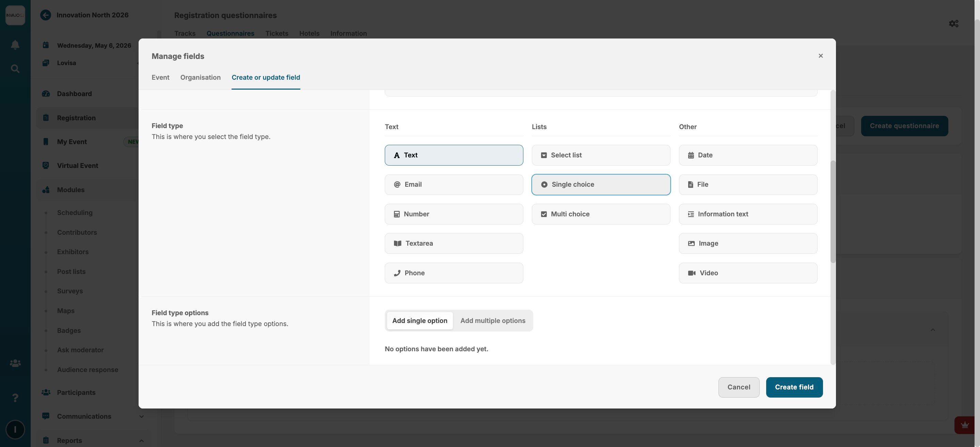Pick the Select list field type
Viewport: 980px width, 447px height.
coord(601,155)
